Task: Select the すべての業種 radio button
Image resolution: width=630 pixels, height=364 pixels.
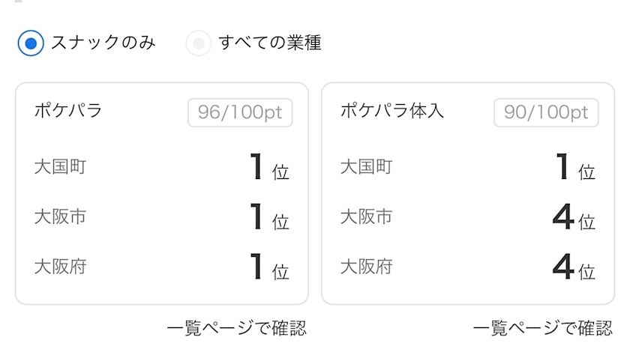Action: click(x=199, y=43)
